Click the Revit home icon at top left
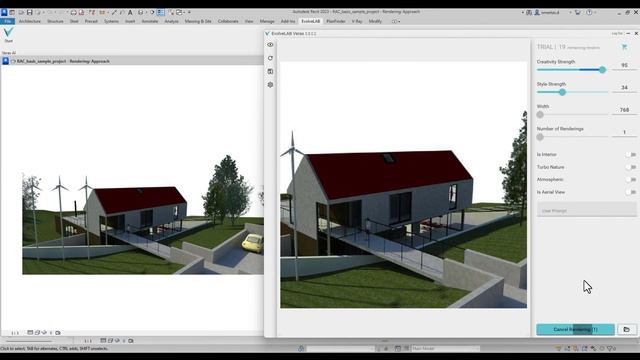Viewport: 640px width, 360px height. [x=4, y=13]
